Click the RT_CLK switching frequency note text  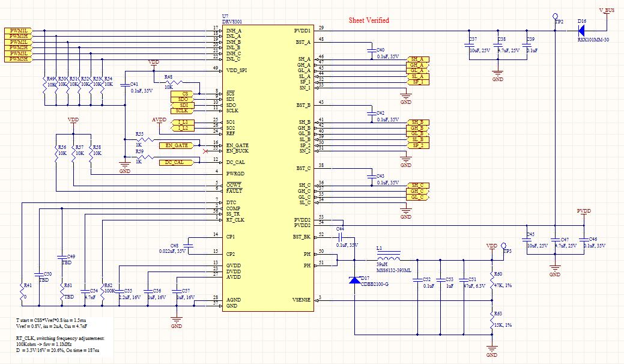(61, 339)
